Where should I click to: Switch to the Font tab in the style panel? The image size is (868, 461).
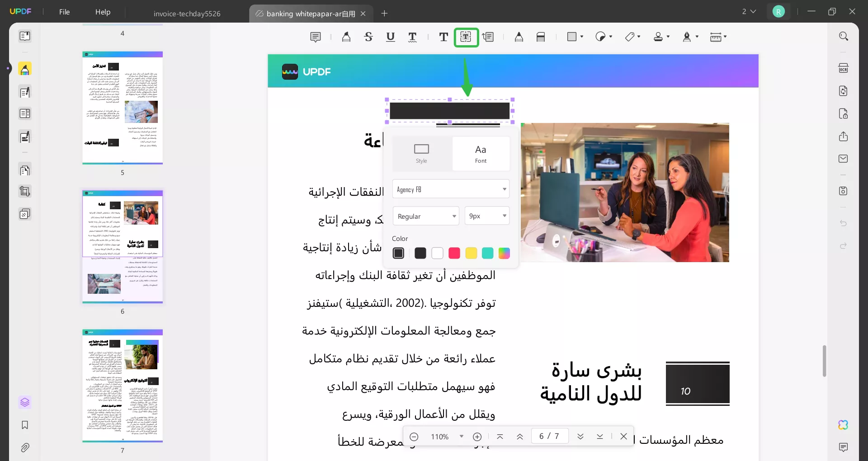[481, 154]
